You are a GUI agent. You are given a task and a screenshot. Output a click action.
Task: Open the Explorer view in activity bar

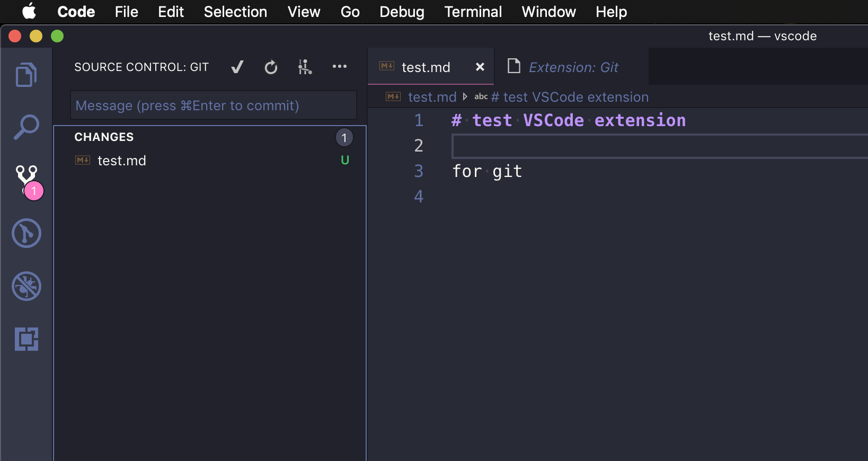click(26, 75)
